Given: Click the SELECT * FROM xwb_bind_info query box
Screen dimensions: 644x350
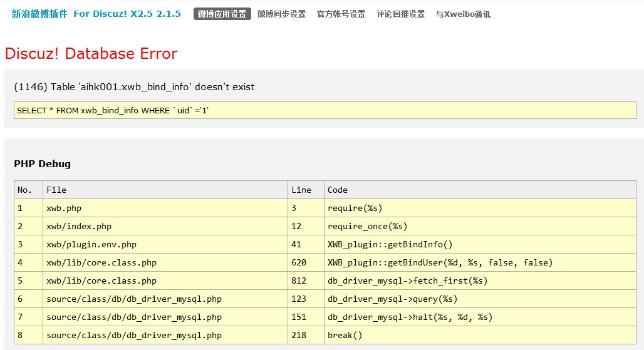Looking at the screenshot, I should 325,110.
